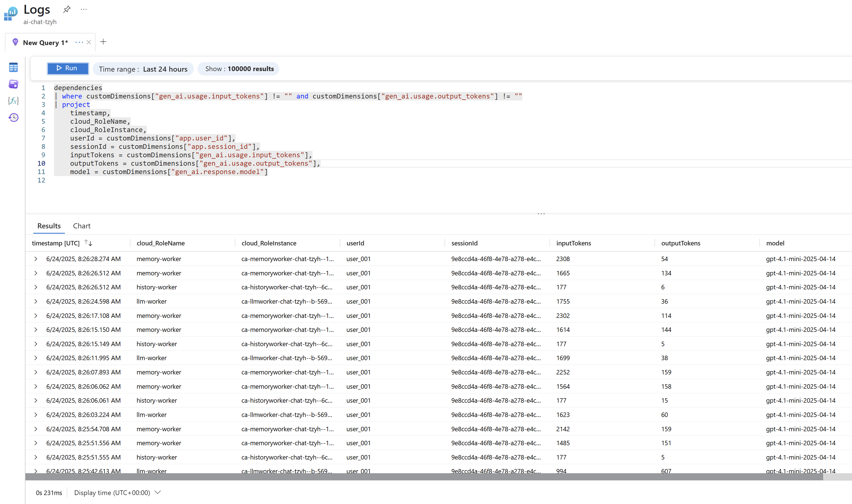Select the New Query 1 tab
Screen dimensions: 852x504
[x=45, y=43]
